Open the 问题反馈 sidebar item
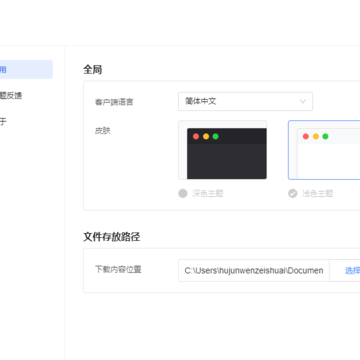 (11, 96)
